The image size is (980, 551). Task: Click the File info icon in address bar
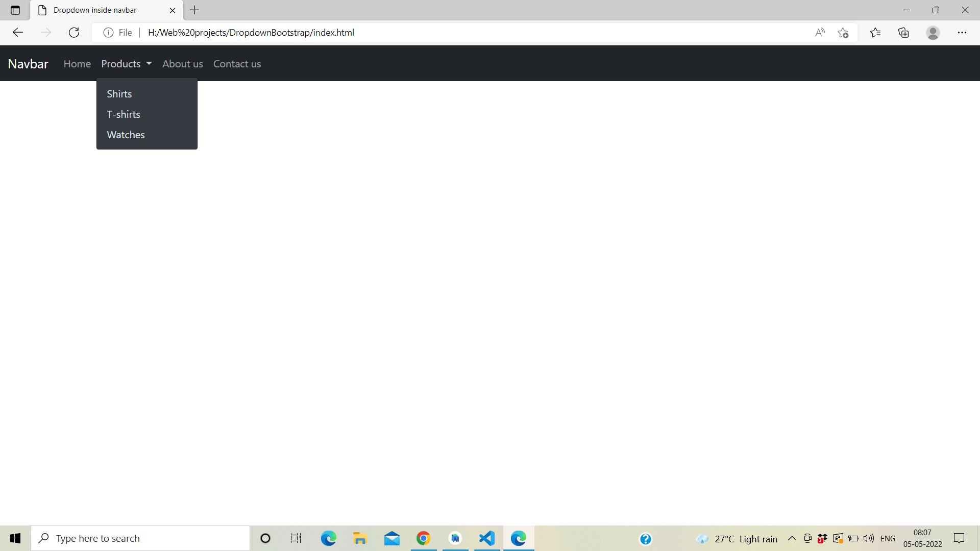point(108,32)
